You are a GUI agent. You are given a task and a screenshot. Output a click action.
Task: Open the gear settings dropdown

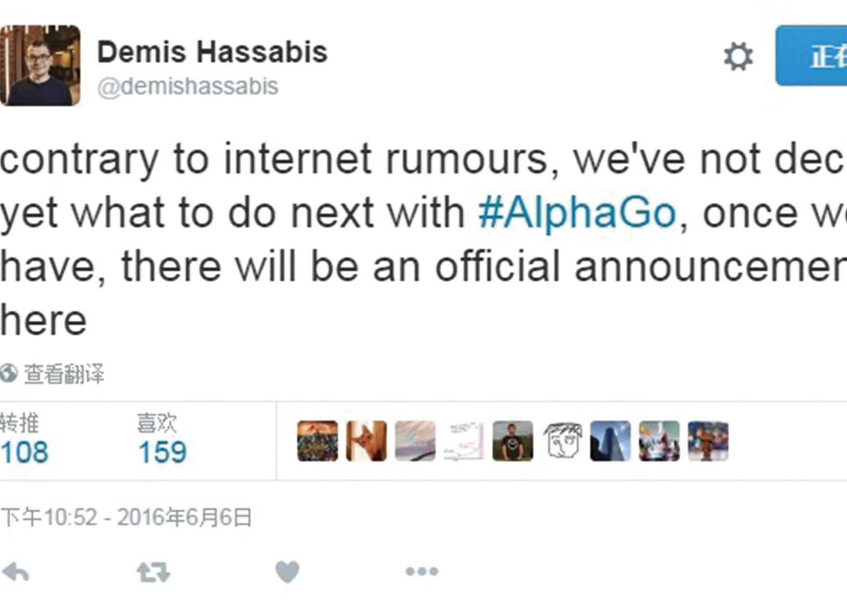tap(738, 56)
